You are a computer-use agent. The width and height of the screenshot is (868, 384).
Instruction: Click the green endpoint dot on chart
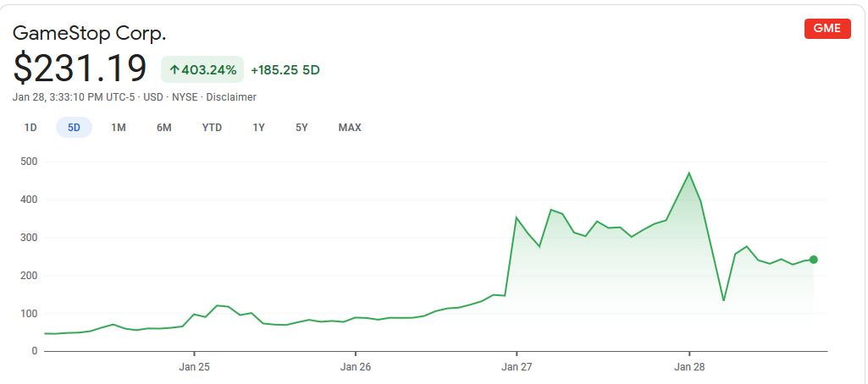point(814,260)
